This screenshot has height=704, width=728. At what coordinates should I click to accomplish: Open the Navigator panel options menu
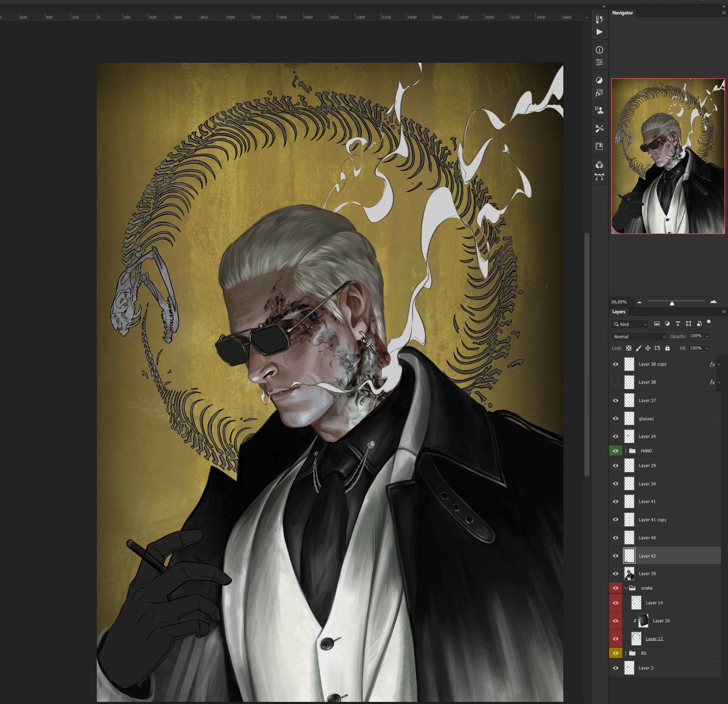click(724, 13)
